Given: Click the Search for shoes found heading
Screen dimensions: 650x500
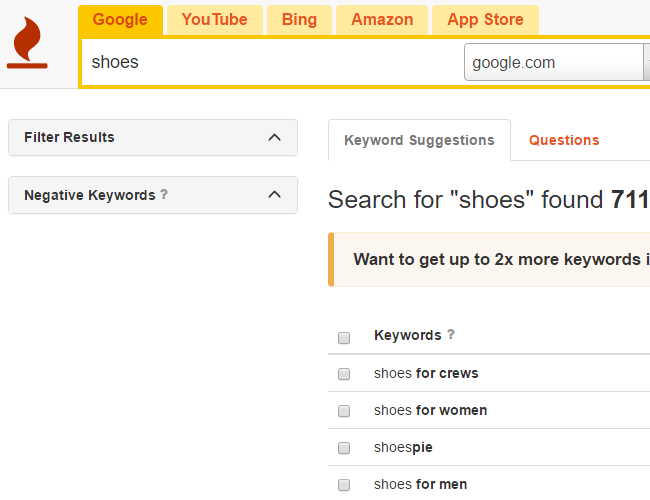Looking at the screenshot, I should 489,199.
